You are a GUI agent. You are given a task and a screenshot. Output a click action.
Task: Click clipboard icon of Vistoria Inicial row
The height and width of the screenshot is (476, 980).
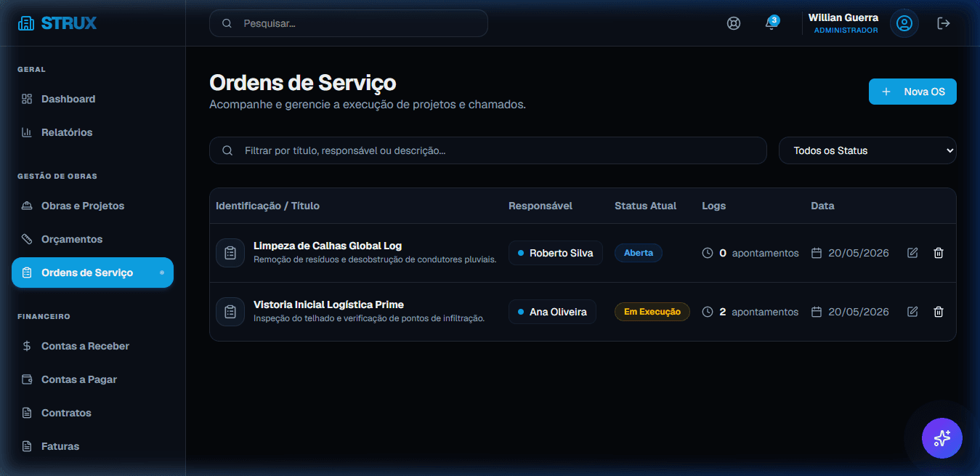click(x=230, y=312)
